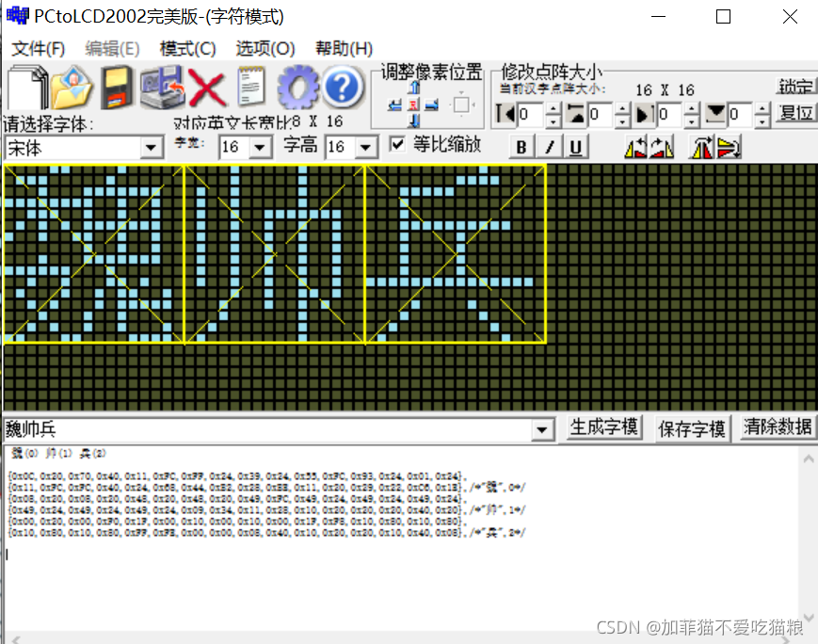This screenshot has height=644, width=818.
Task: Open the 字高 height dropdown
Action: [366, 148]
